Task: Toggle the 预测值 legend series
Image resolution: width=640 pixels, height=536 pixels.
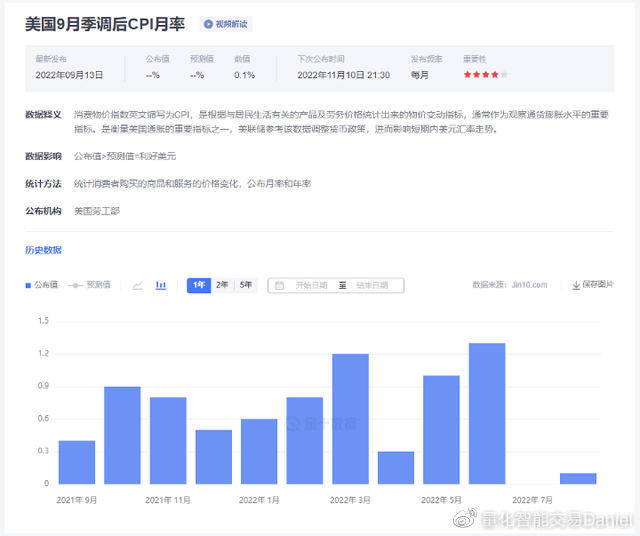Action: 89,285
